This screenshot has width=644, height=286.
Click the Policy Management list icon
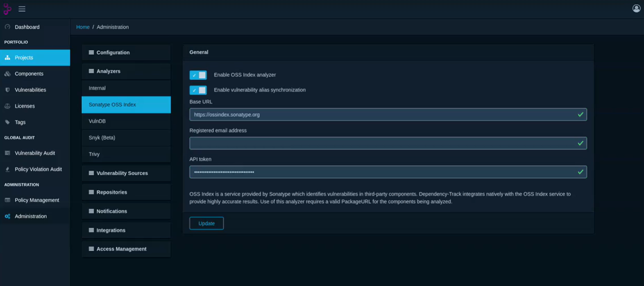point(7,200)
